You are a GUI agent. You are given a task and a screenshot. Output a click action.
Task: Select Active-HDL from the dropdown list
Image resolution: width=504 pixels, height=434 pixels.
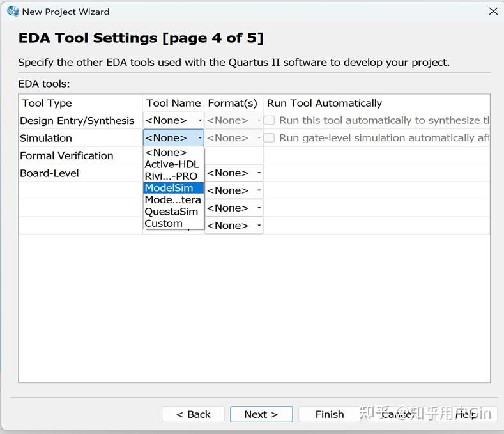172,164
